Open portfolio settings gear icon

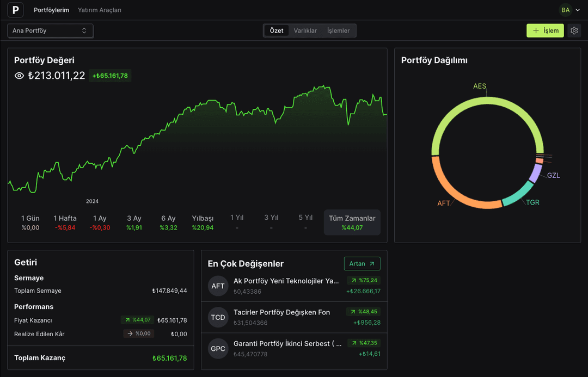click(574, 30)
